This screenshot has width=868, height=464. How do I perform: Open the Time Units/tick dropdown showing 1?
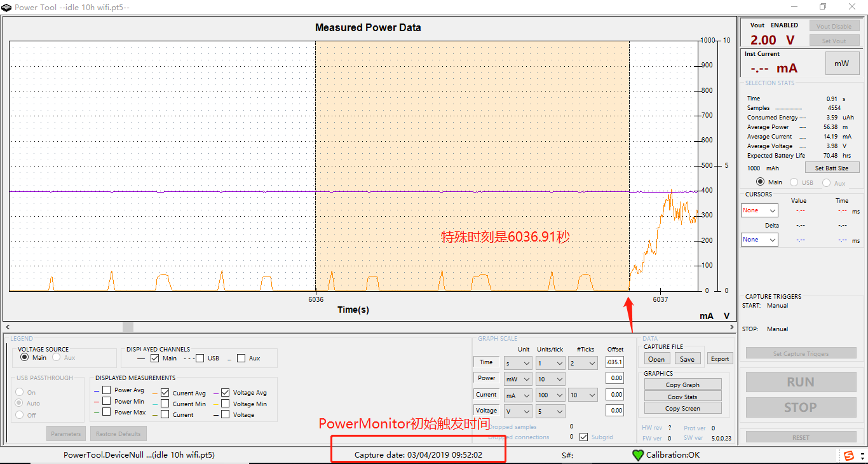point(550,363)
